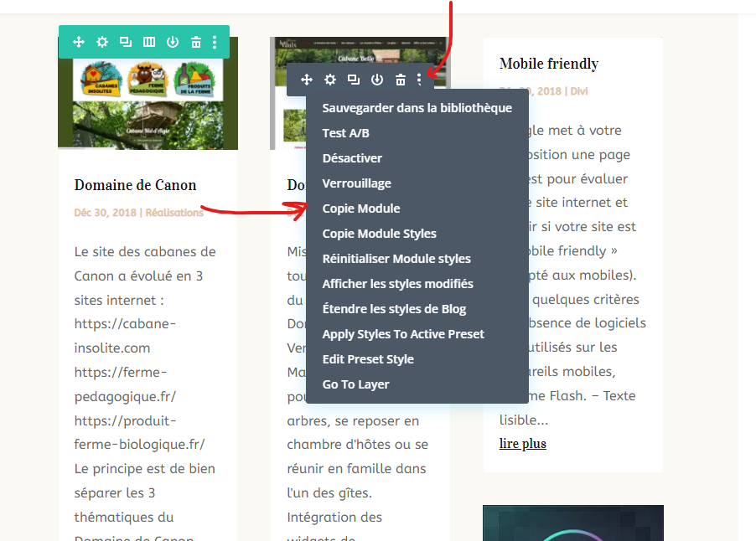Select Test A/B from the menu
The image size is (756, 541).
pos(344,132)
